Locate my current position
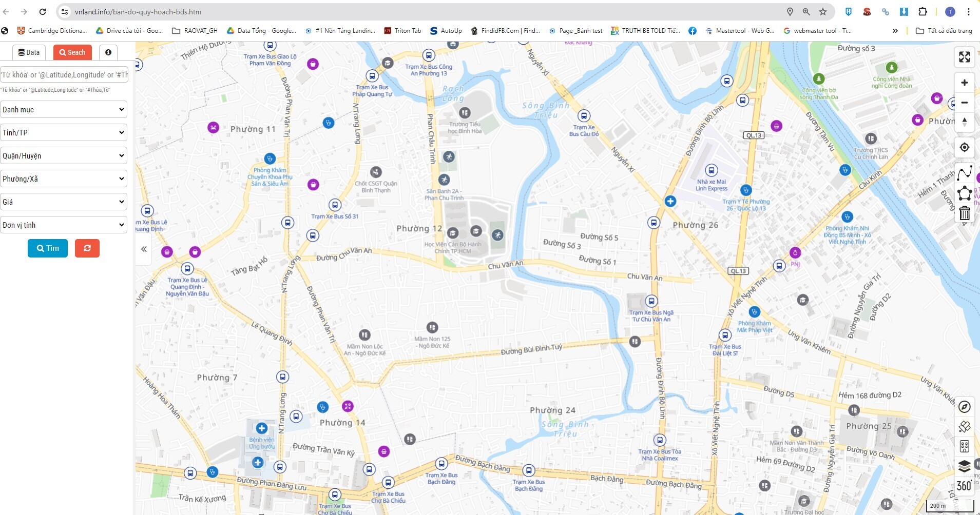980x515 pixels. click(964, 148)
